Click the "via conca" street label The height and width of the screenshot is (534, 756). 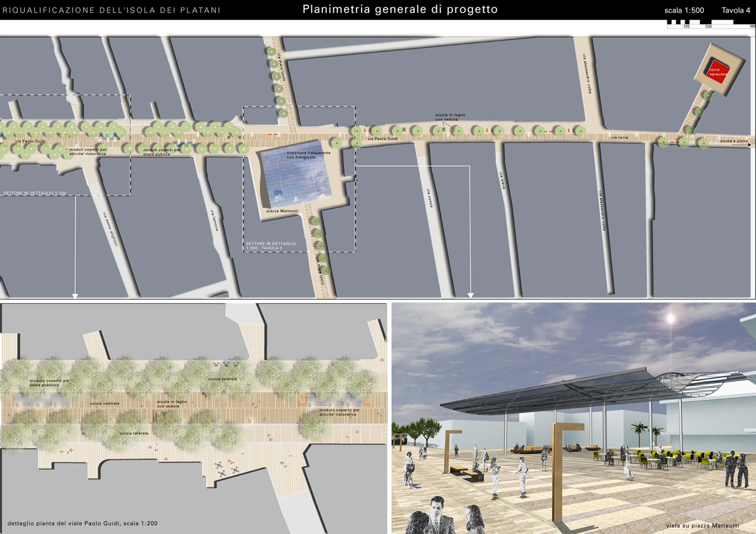pos(429,198)
